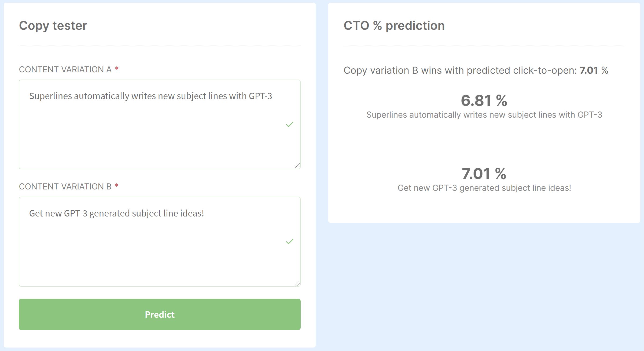Image resolution: width=644 pixels, height=351 pixels.
Task: Click the Superlines subject line under 6.81 %
Action: click(484, 115)
